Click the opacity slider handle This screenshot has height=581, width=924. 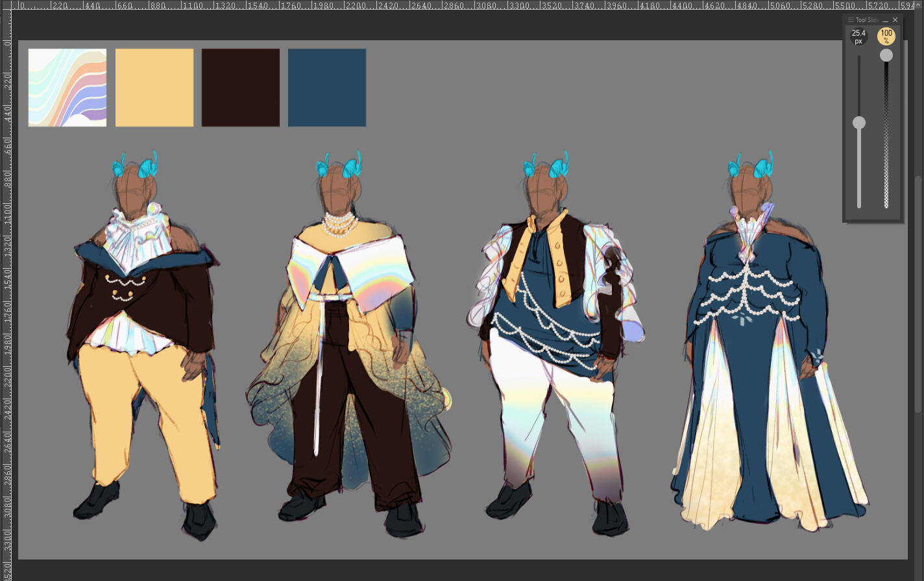(886, 55)
